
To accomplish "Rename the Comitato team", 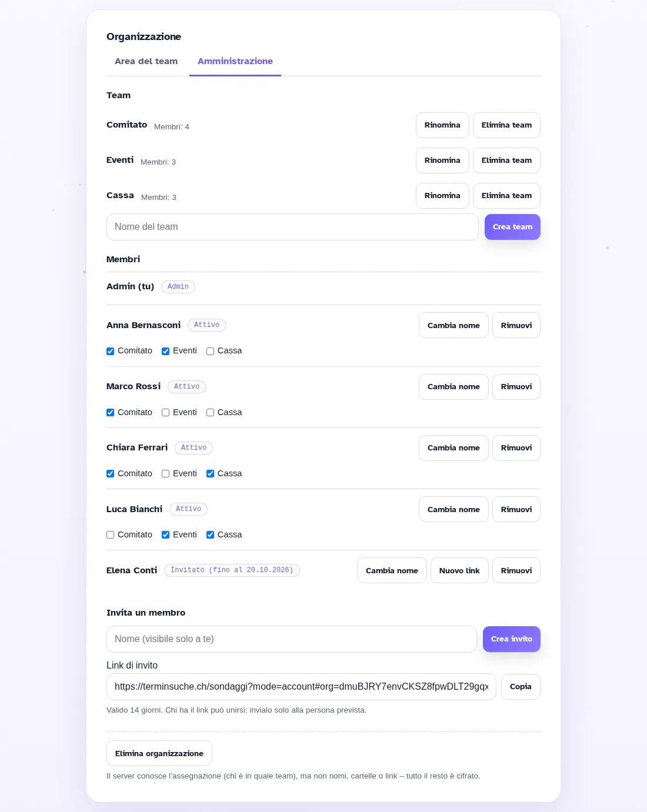I will click(442, 125).
